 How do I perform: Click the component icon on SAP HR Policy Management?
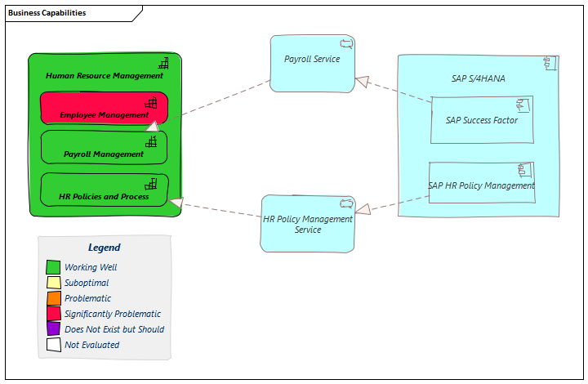tap(524, 170)
